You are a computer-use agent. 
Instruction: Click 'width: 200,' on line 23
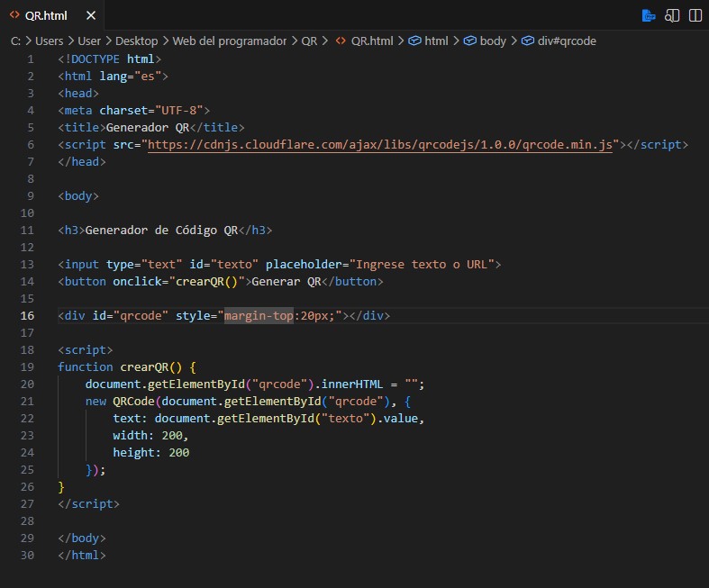(150, 436)
